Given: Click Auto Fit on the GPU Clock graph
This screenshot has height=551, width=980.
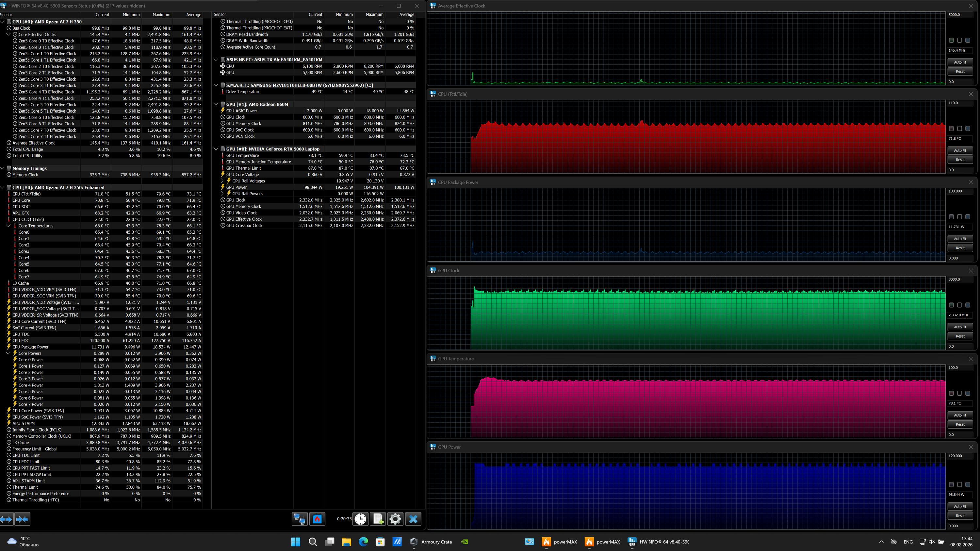Looking at the screenshot, I should (x=960, y=327).
